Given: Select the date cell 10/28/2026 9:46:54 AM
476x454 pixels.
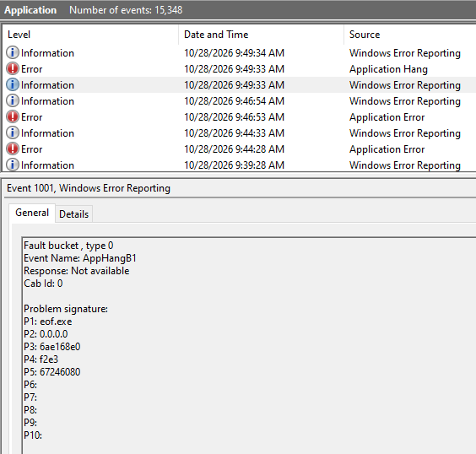Looking at the screenshot, I should 234,101.
